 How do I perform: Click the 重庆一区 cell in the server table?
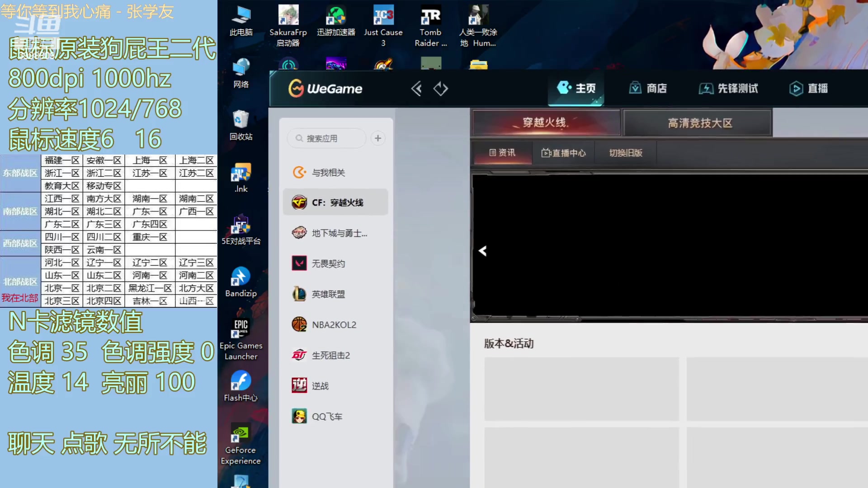click(x=150, y=237)
